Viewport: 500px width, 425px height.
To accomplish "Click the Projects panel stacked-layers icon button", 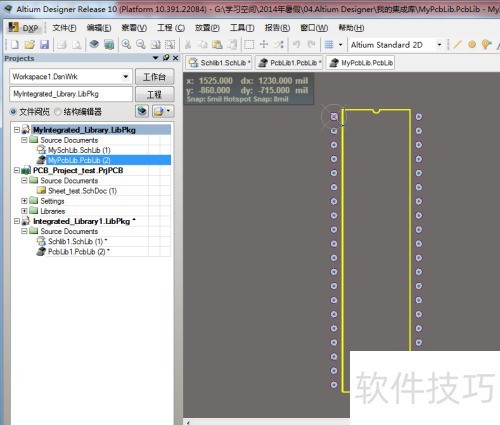I will click(x=142, y=111).
